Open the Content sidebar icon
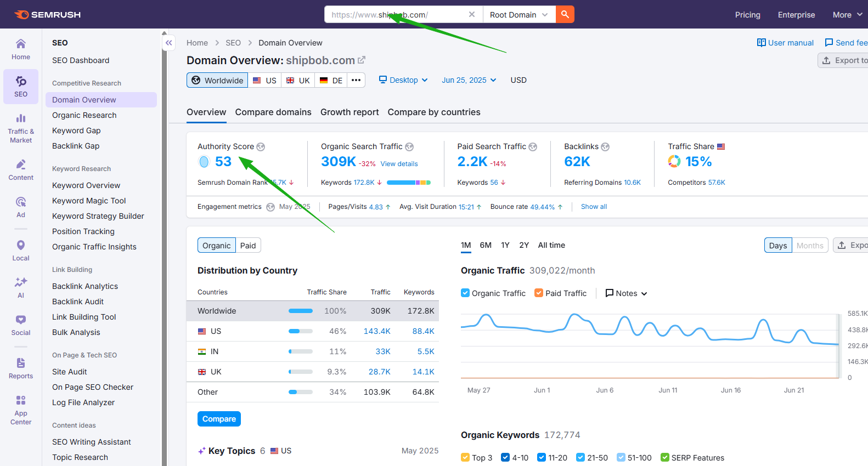Screen dimensions: 868x466 (21, 170)
